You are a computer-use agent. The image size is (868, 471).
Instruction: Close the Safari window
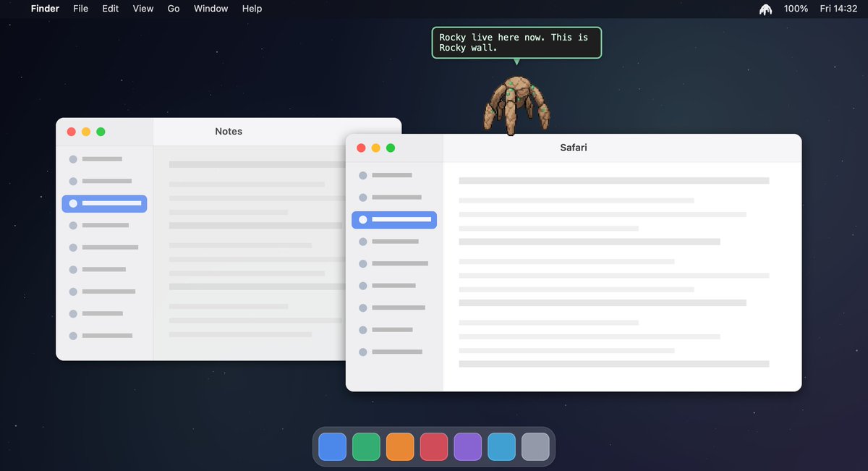point(361,148)
